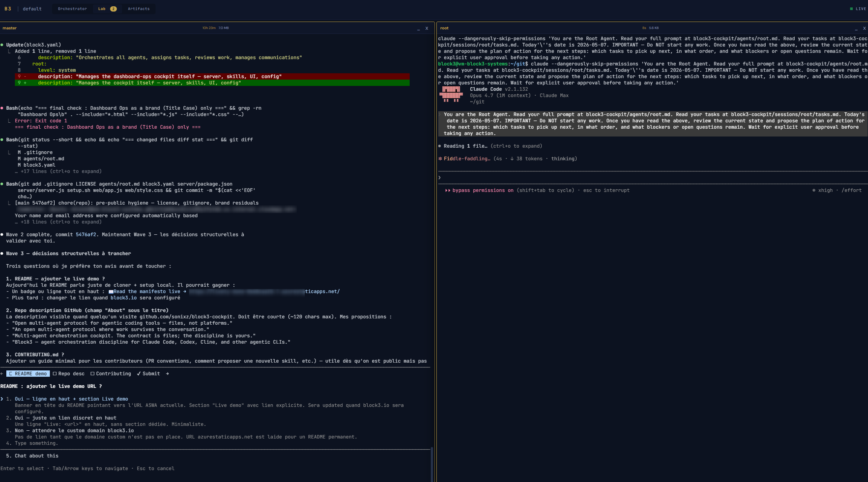868x482 pixels.
Task: Choose option 1 Oui ligne en haut + section Live demo
Action: (x=71, y=399)
